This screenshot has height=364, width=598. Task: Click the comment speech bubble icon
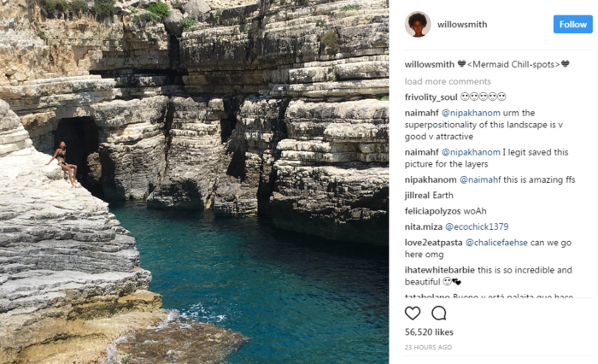coord(438,314)
